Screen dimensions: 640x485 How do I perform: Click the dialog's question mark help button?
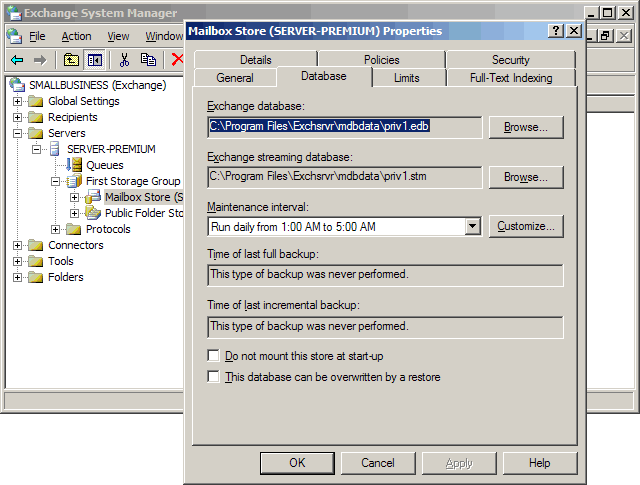tap(556, 31)
